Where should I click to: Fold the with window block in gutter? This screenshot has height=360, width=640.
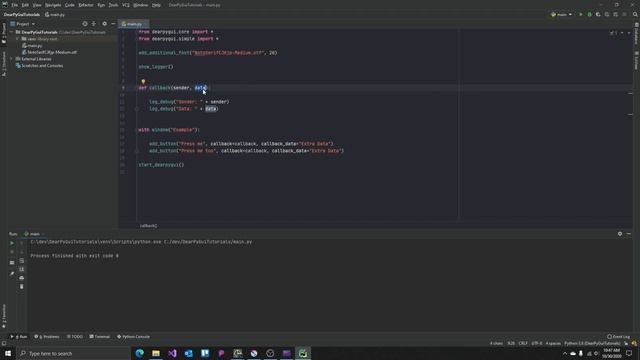[x=137, y=130]
